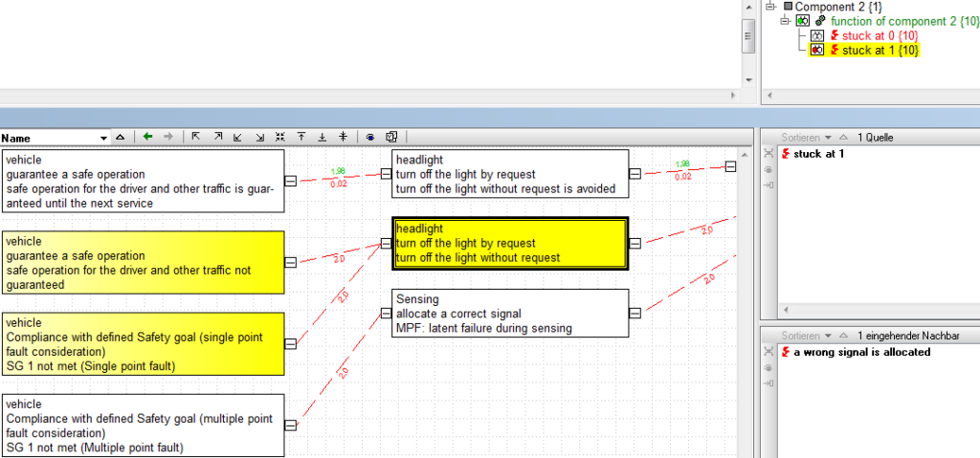
Task: Click the arrow-to-top-bar toolbar icon
Action: (301, 138)
